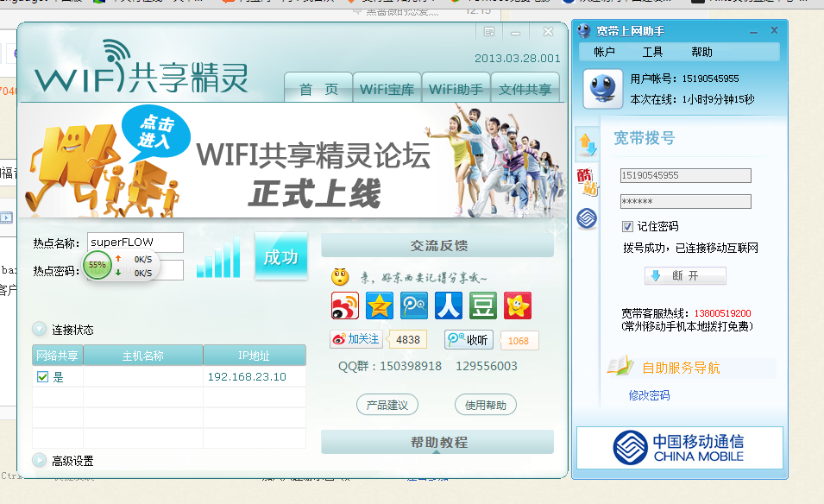Open 工具 menu in 宽带上网助手
This screenshot has width=824, height=504.
click(652, 52)
